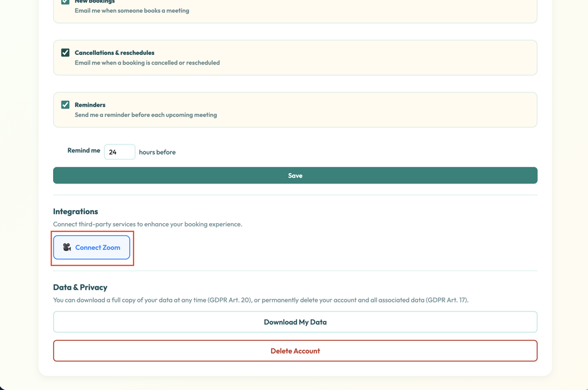The width and height of the screenshot is (588, 390).
Task: Click the GDPR Art. 17 reference text
Action: 445,299
